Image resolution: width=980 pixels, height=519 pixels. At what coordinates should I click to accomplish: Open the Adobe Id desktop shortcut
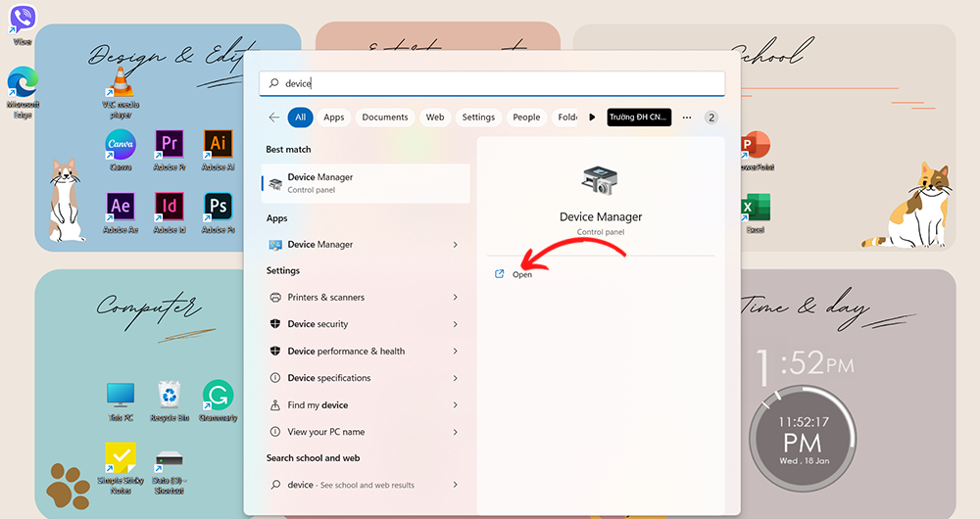[170, 212]
